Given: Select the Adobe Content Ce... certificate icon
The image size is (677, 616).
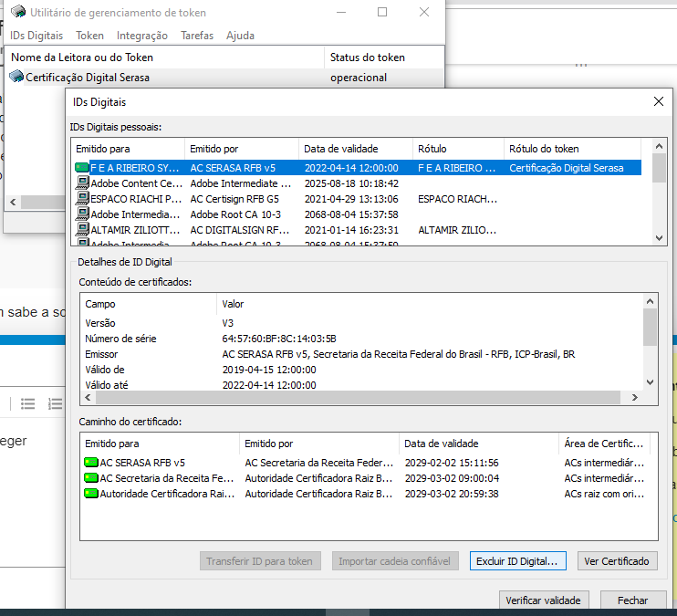Looking at the screenshot, I should point(82,183).
